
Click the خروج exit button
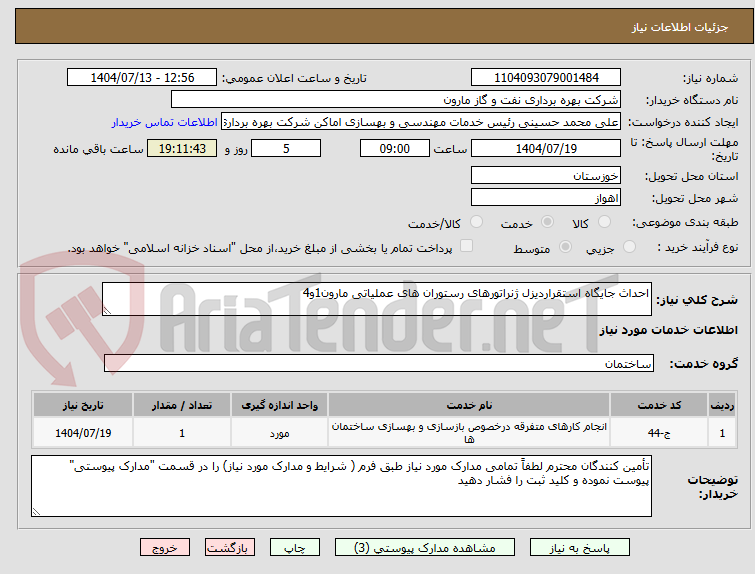(165, 548)
